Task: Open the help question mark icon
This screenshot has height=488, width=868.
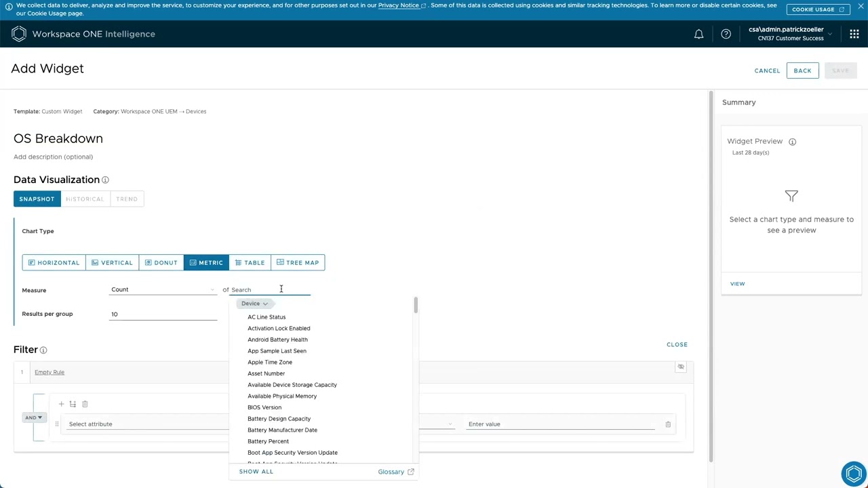Action: click(x=726, y=34)
